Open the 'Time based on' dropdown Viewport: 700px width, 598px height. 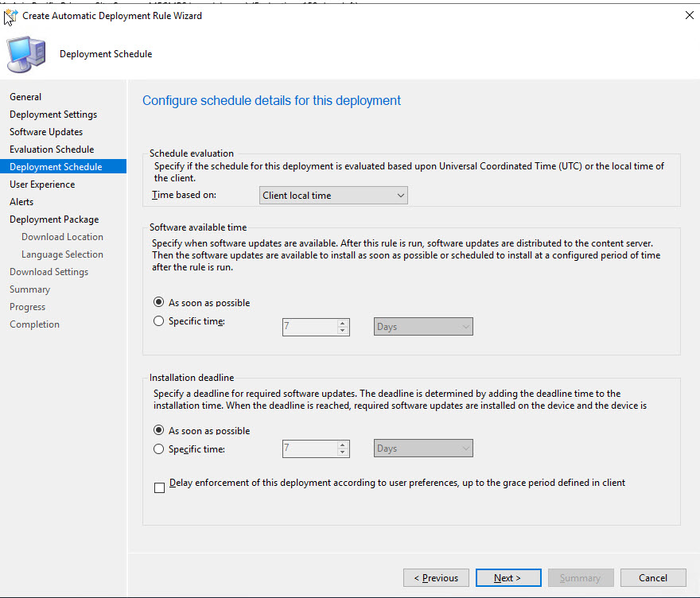point(333,196)
